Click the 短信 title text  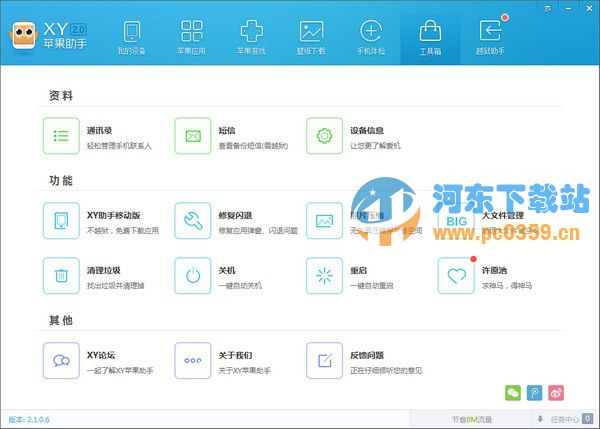pos(227,130)
